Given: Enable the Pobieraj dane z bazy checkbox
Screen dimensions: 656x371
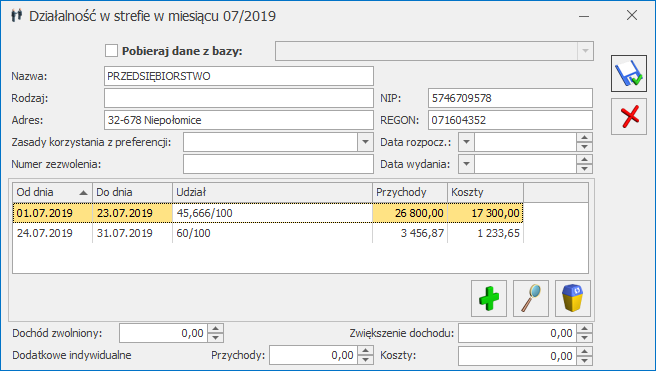Looking at the screenshot, I should click(111, 51).
